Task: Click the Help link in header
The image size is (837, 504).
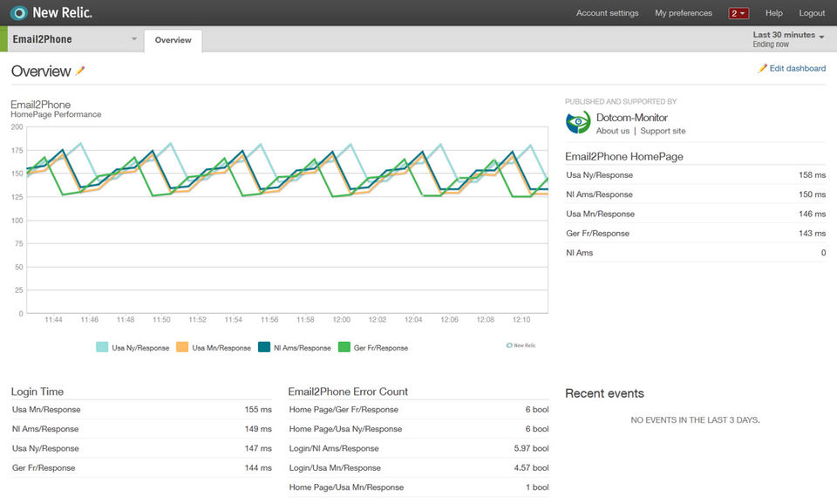Action: pyautogui.click(x=773, y=13)
